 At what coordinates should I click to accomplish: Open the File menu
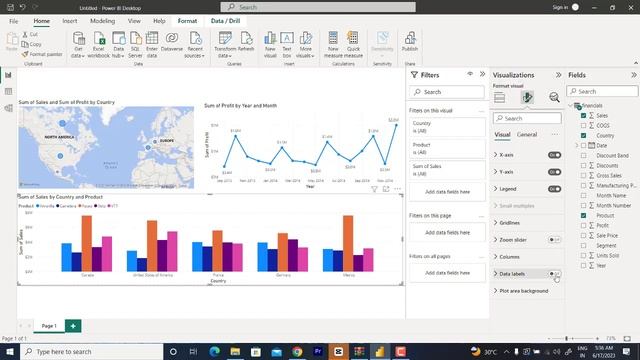pos(13,21)
